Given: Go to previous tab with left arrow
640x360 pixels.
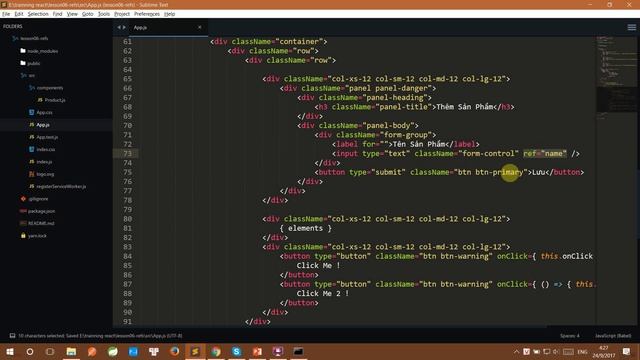Looking at the screenshot, I should [119, 27].
